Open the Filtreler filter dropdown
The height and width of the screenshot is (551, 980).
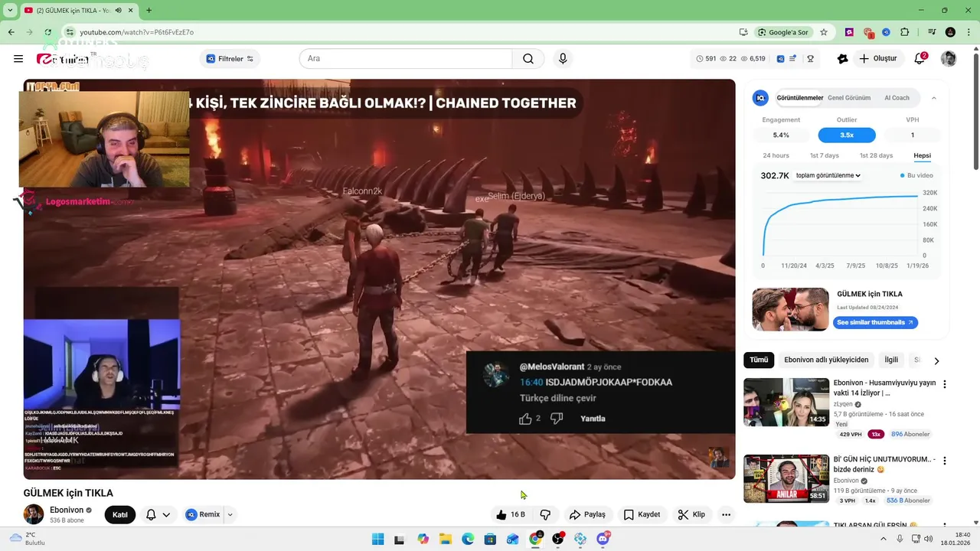pos(230,59)
